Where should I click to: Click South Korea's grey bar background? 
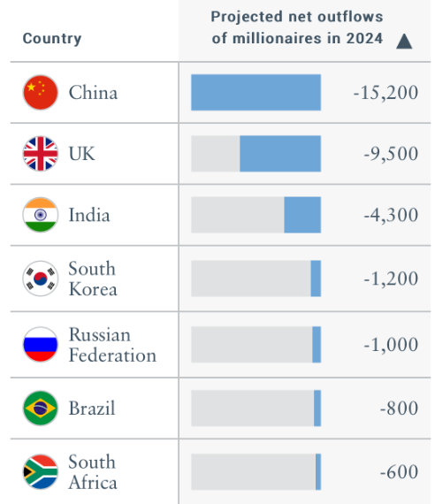pos(251,279)
